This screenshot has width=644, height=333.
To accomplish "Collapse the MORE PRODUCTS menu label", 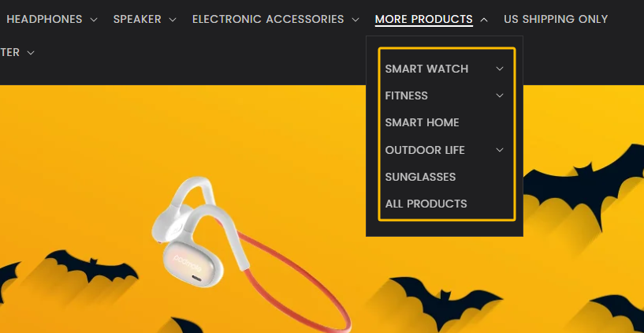I will tap(423, 19).
